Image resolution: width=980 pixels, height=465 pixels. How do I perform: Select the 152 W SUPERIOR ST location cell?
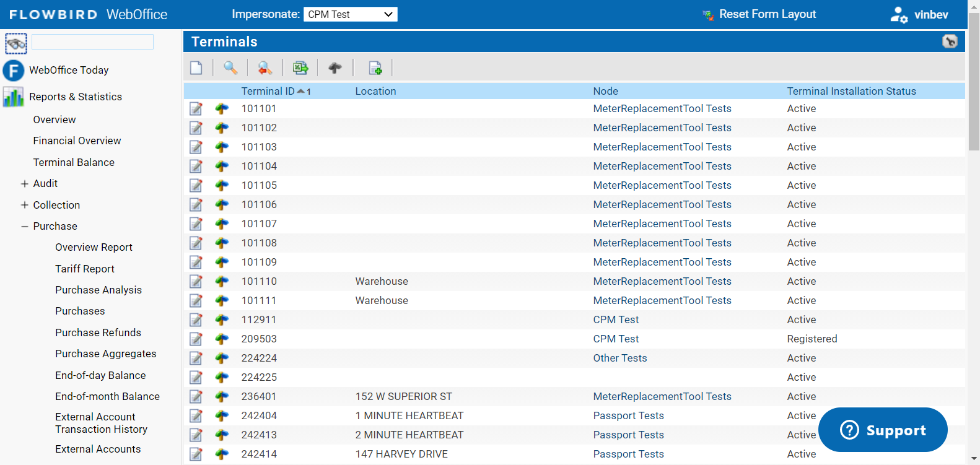(x=403, y=396)
